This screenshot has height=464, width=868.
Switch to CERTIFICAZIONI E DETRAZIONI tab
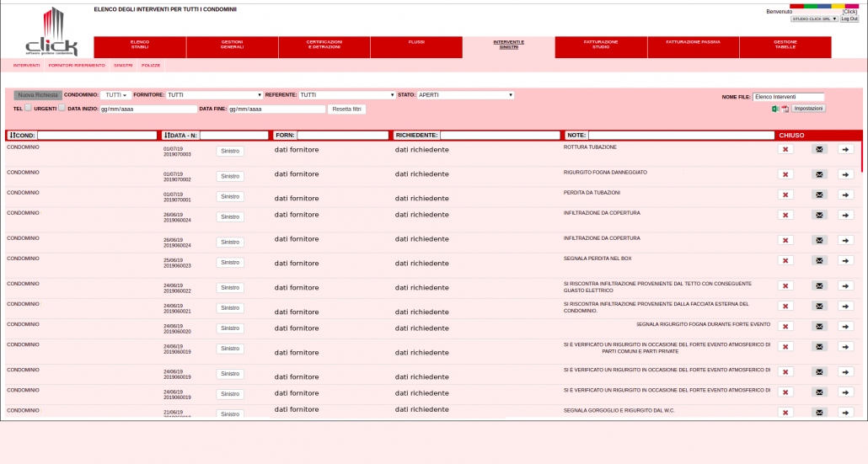[324, 47]
